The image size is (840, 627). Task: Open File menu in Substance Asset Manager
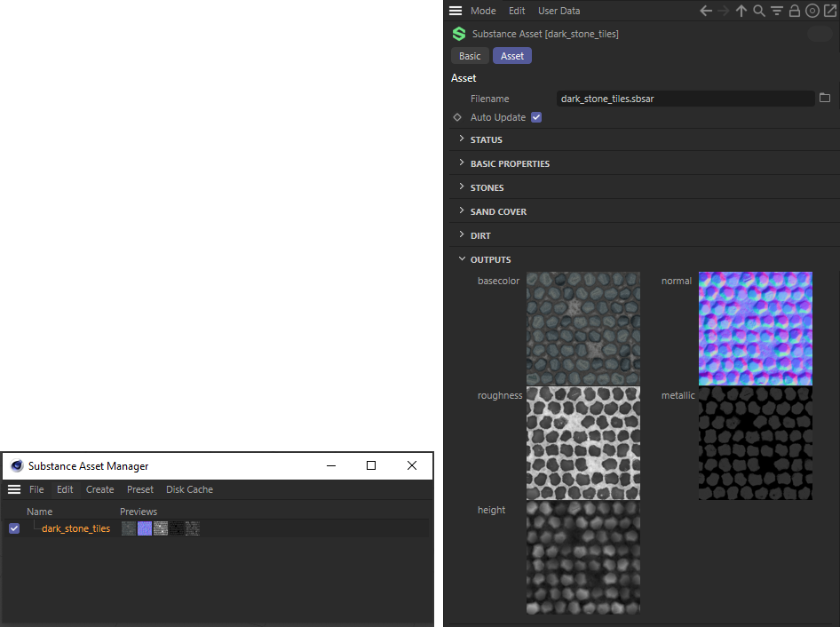point(36,489)
